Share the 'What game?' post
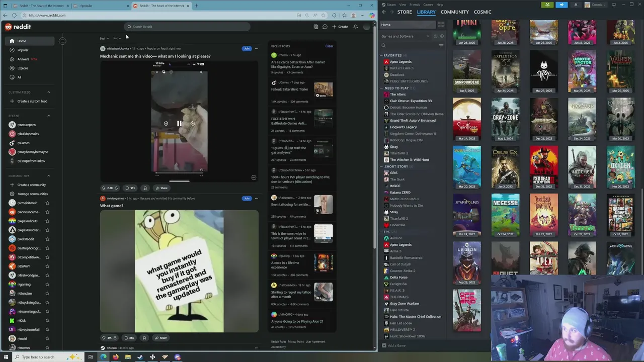644x362 pixels. click(x=161, y=338)
